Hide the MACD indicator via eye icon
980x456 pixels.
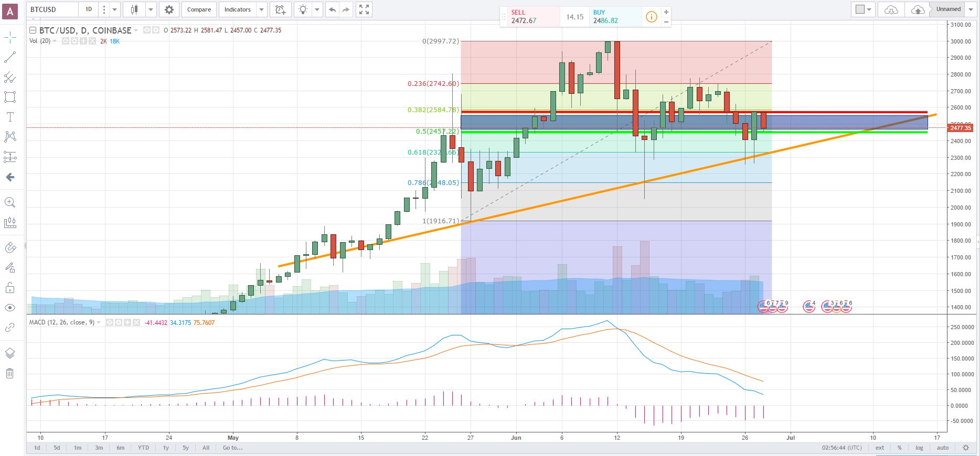[x=110, y=322]
